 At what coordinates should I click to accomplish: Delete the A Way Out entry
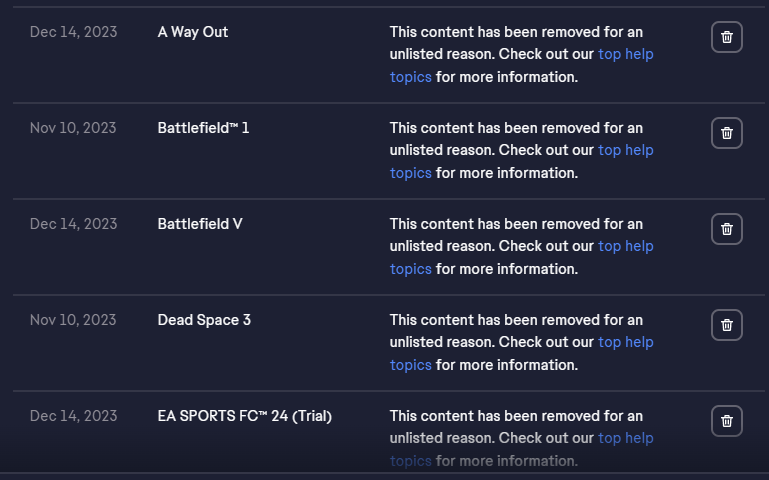pos(726,37)
